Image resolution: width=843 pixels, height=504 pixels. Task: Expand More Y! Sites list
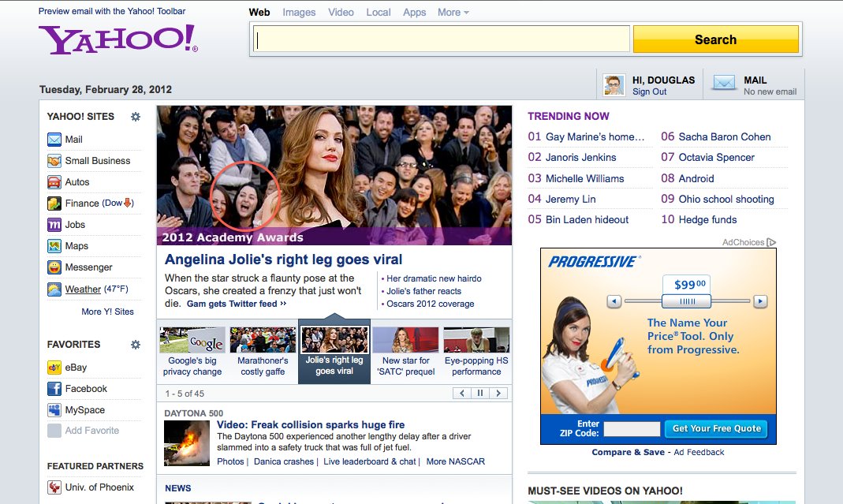click(107, 312)
